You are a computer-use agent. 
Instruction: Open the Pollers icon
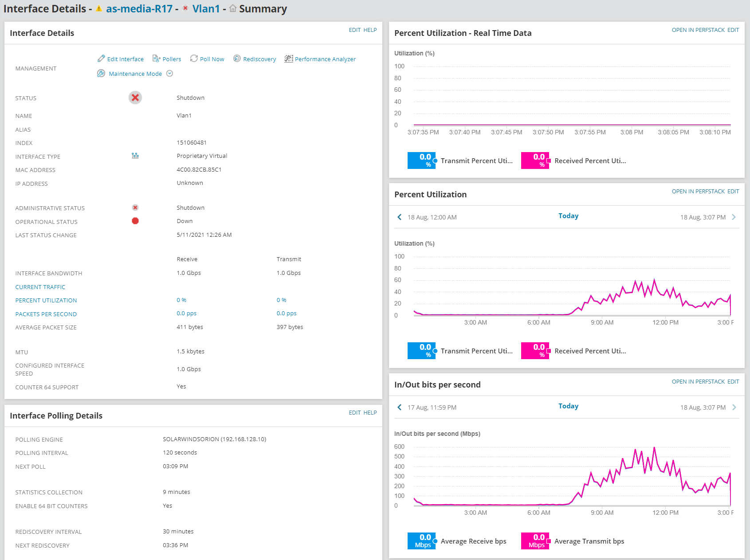point(156,59)
